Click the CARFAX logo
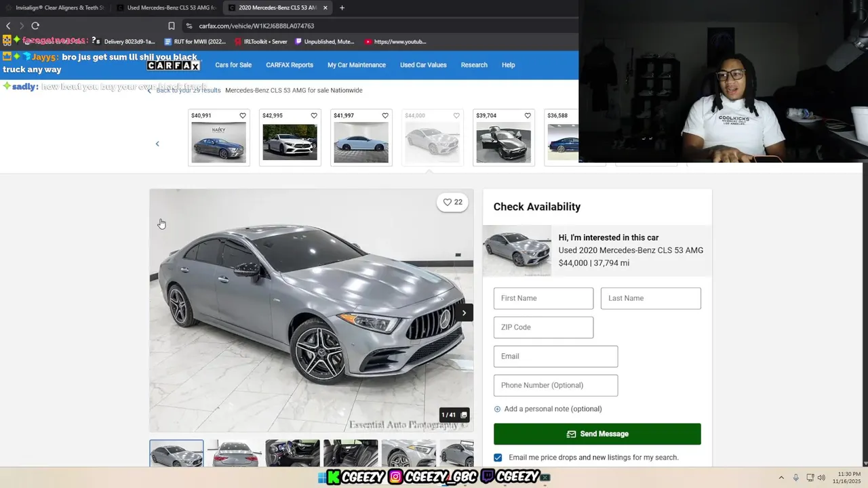 (x=174, y=65)
